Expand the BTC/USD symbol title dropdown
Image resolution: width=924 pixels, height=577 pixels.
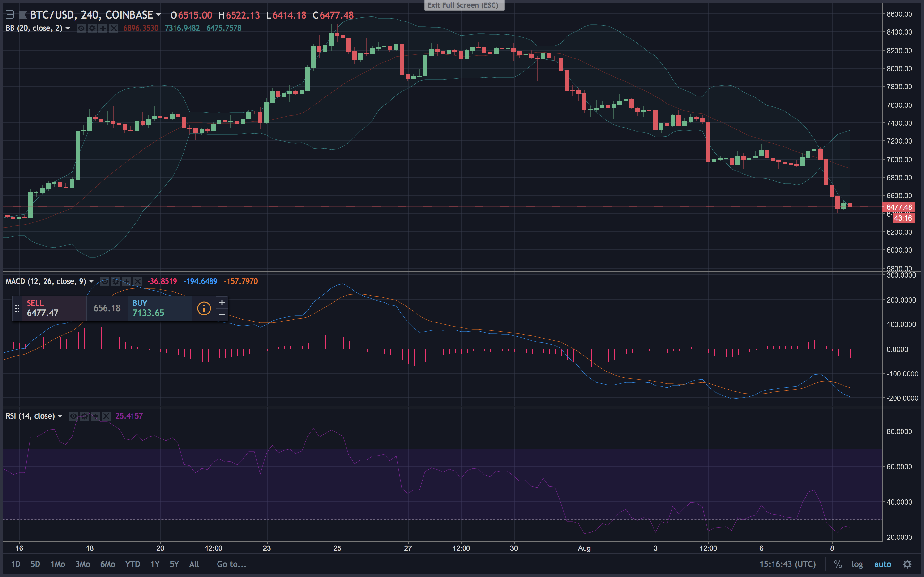pos(158,15)
